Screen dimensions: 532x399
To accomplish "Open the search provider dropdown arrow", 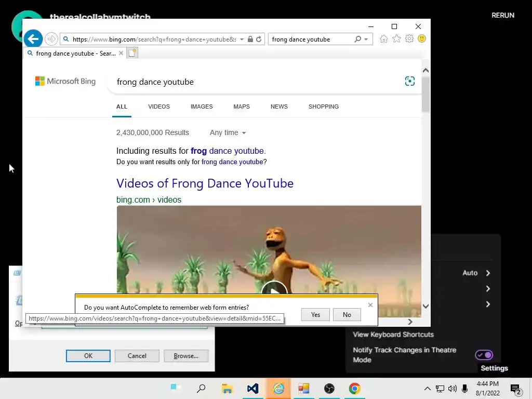I will [366, 39].
